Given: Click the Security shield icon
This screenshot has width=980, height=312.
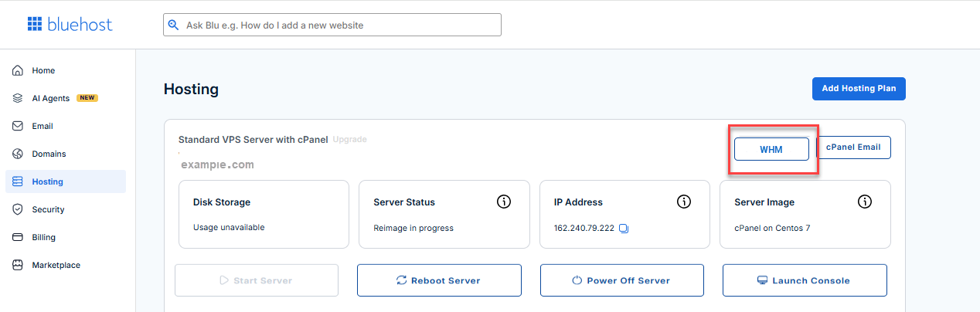Looking at the screenshot, I should pos(18,209).
